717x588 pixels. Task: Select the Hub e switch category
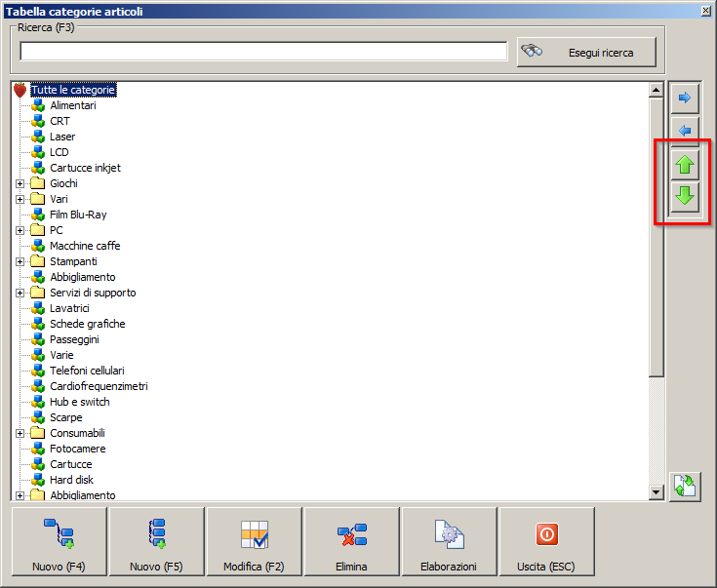click(x=80, y=402)
